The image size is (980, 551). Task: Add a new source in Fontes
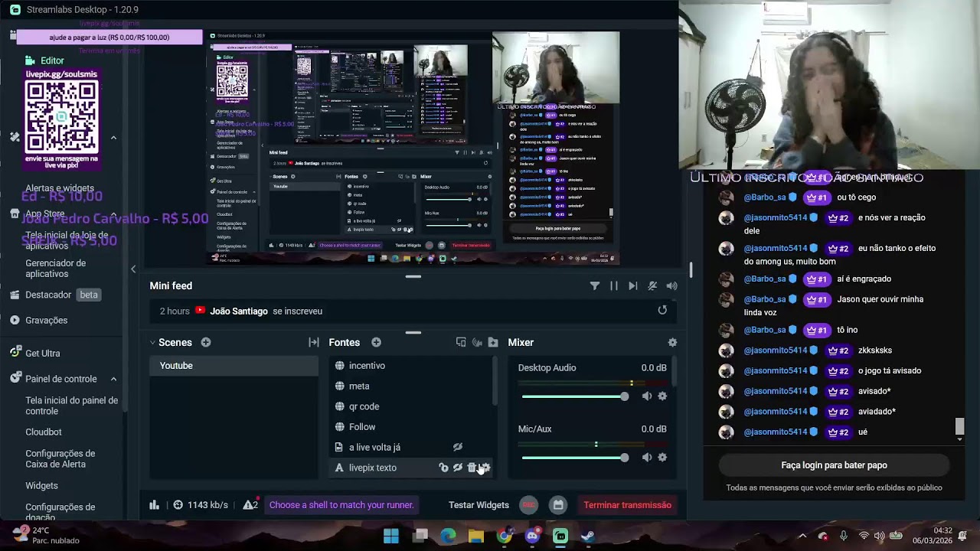tap(376, 342)
